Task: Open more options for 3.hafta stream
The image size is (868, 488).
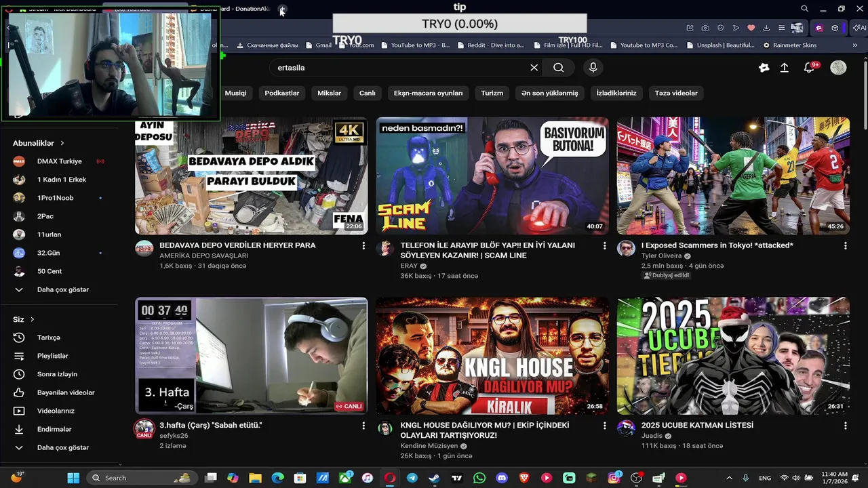Action: pyautogui.click(x=363, y=426)
